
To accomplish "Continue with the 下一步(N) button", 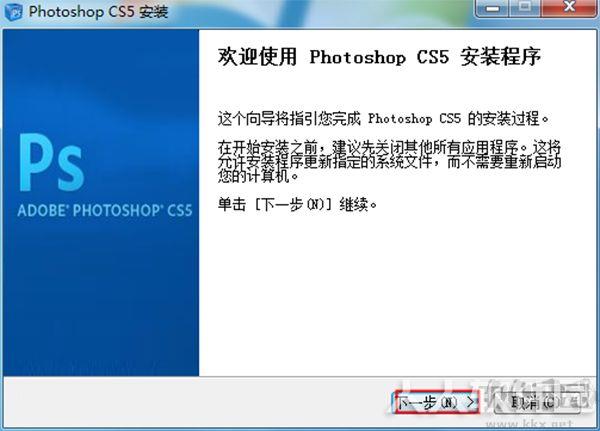I will click(x=437, y=402).
